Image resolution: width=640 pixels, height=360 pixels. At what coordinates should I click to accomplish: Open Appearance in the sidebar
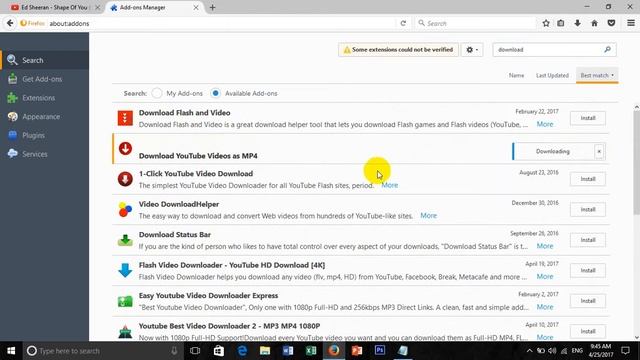click(44, 116)
